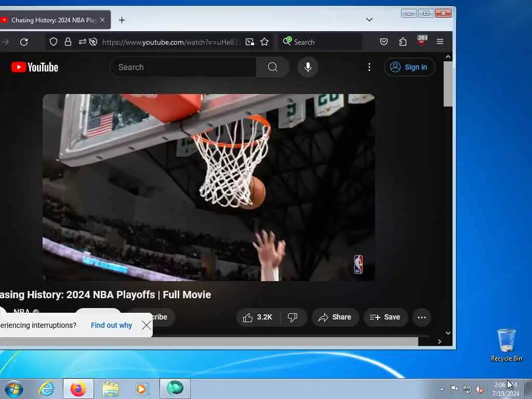532x399 pixels.
Task: Click the vertical scrollbar up arrow
Action: [x=448, y=57]
